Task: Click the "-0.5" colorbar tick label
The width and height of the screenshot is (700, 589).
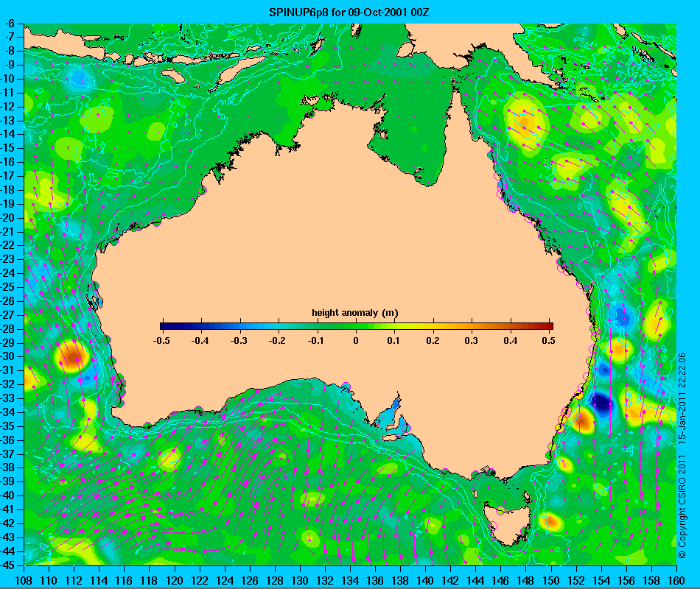Action: [161, 340]
